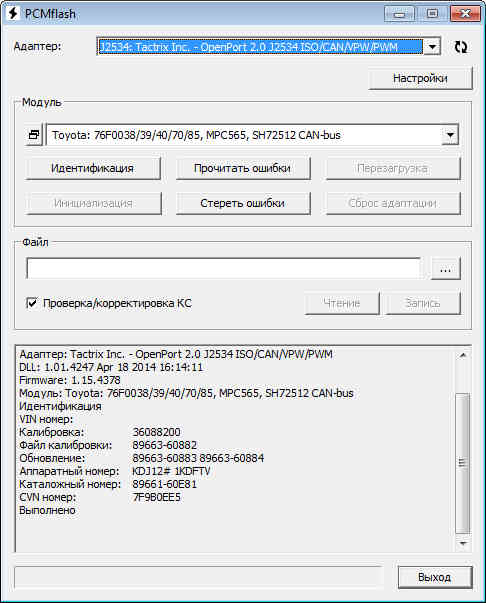
Task: Click the catalog number 89661-60E81 line
Action: point(108,484)
